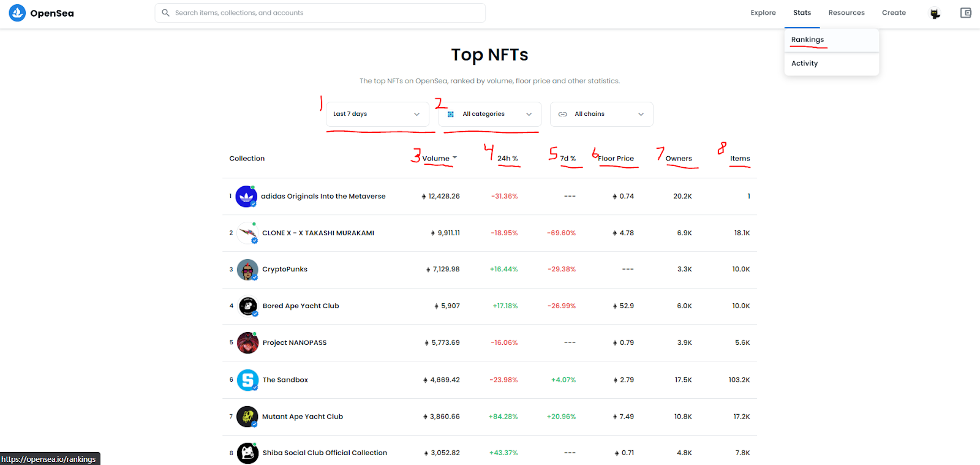Click the OpenSea logo icon
Image resolution: width=980 pixels, height=465 pixels.
point(17,13)
